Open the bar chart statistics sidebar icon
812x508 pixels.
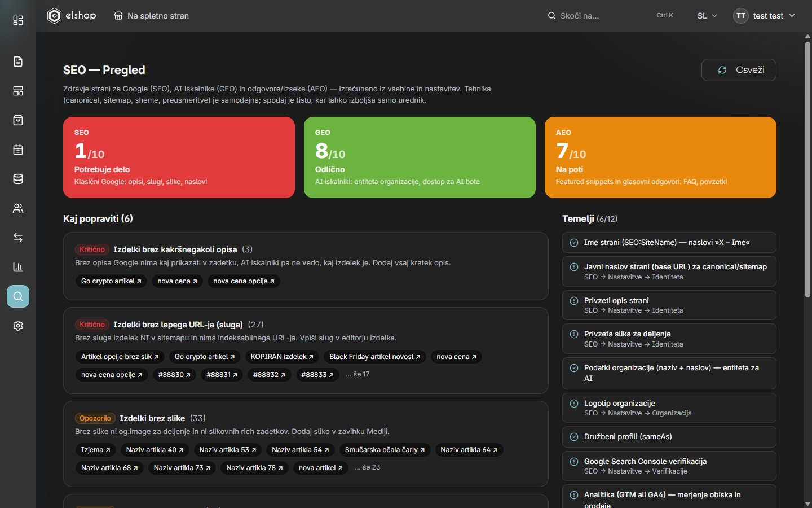(18, 267)
